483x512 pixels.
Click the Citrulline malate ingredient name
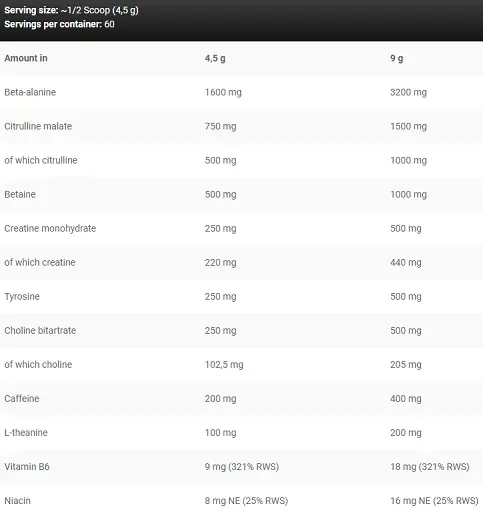[38, 126]
